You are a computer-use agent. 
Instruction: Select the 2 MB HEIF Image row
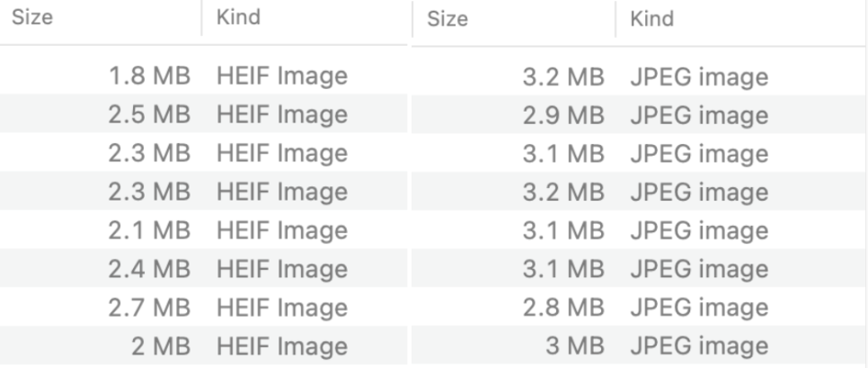(x=204, y=346)
